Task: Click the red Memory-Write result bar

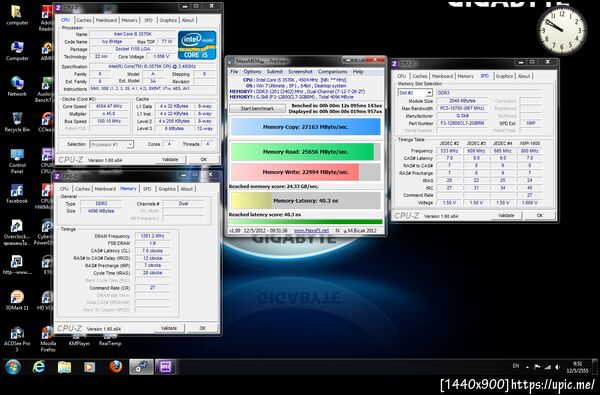Action: tap(305, 172)
